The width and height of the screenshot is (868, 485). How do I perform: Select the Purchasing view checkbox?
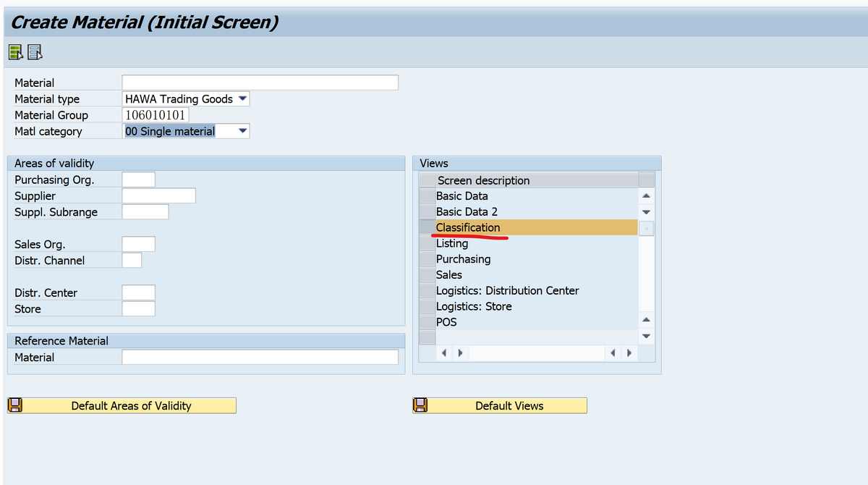click(x=425, y=258)
